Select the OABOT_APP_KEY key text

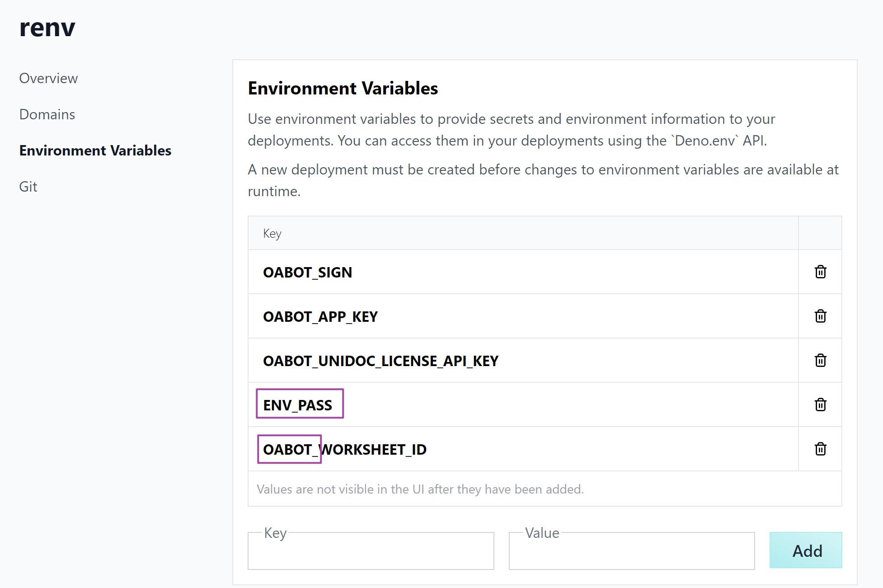tap(320, 317)
